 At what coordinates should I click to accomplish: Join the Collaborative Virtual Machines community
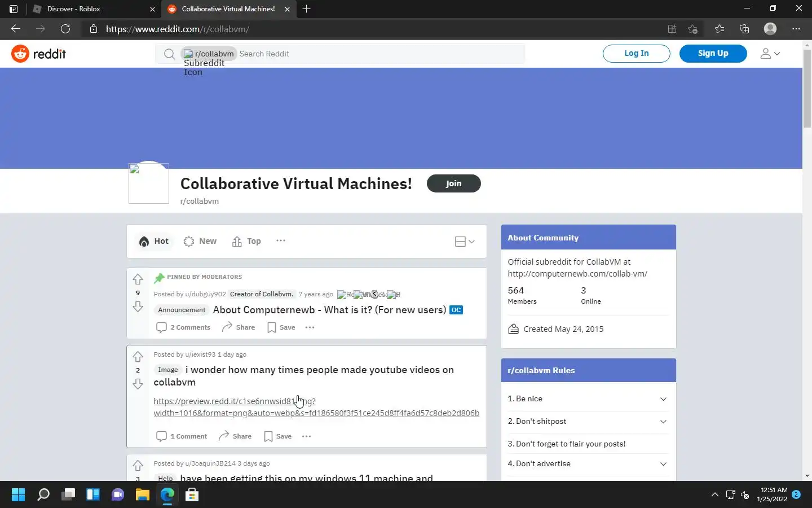454,183
